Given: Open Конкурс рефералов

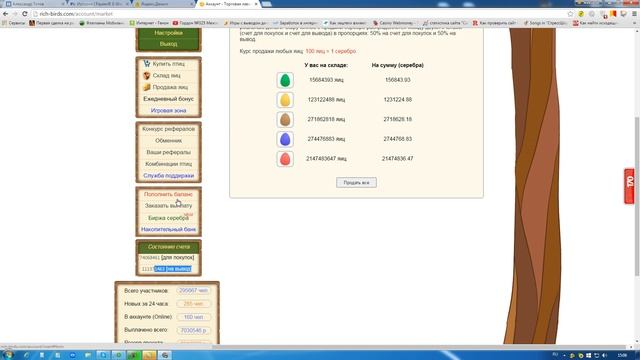Looking at the screenshot, I should 169,129.
